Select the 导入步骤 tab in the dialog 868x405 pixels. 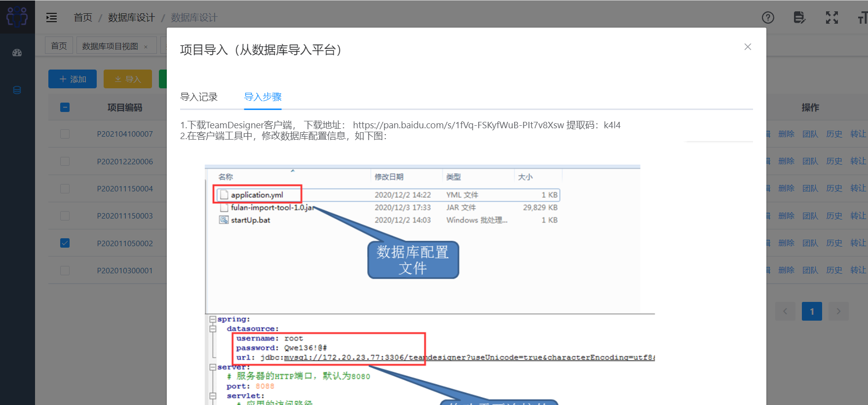tap(263, 97)
